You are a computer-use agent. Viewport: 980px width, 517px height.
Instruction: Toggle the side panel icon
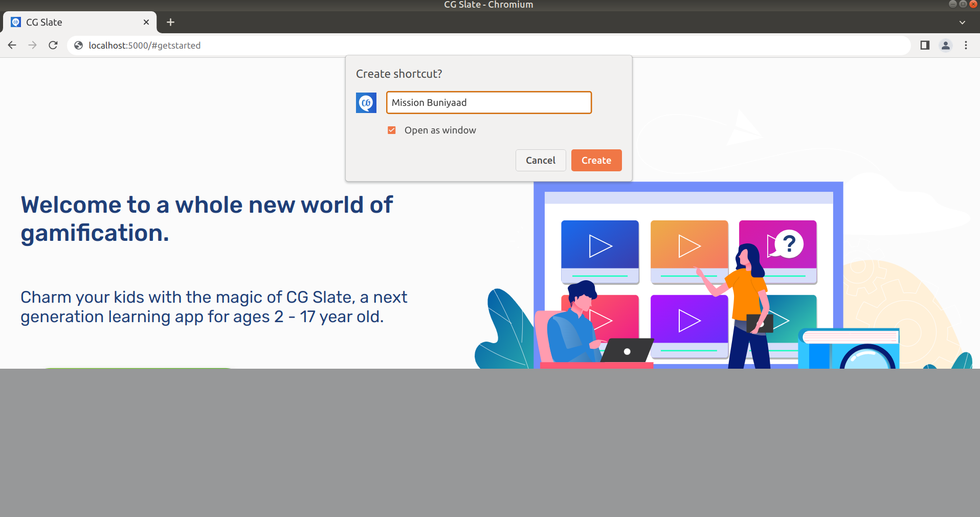[x=925, y=46]
